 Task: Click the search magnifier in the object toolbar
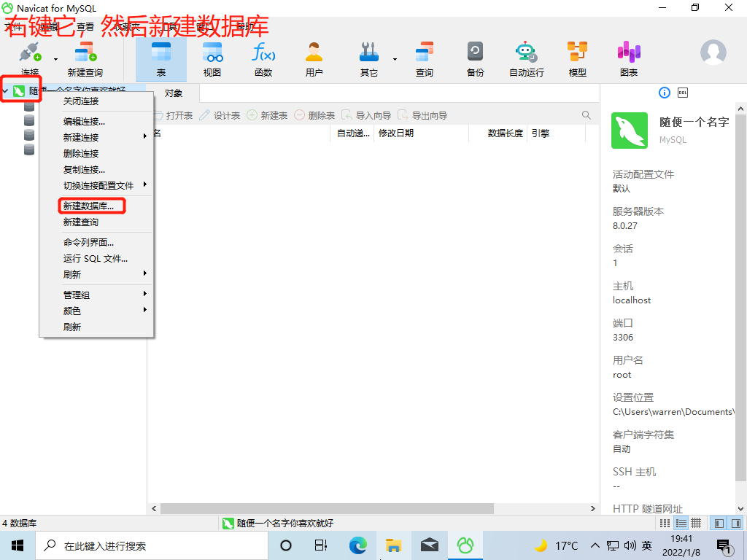tap(586, 114)
